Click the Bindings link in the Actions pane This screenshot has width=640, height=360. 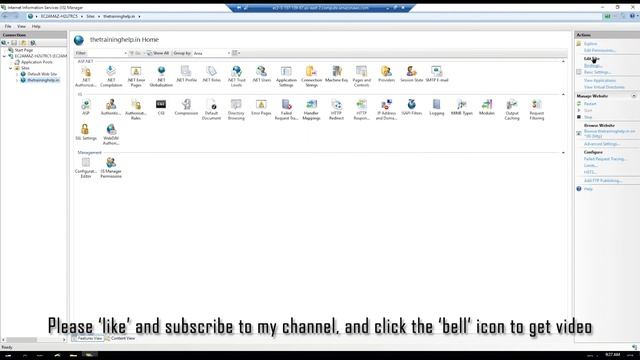(x=593, y=65)
